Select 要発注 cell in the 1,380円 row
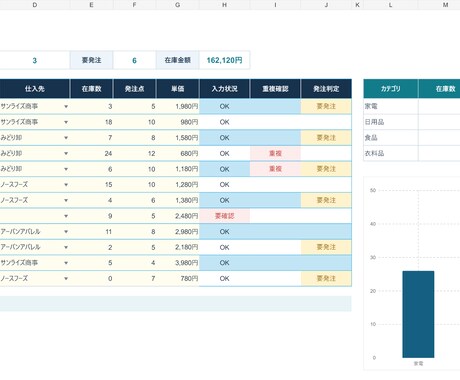This screenshot has height=380, width=460. click(x=326, y=200)
